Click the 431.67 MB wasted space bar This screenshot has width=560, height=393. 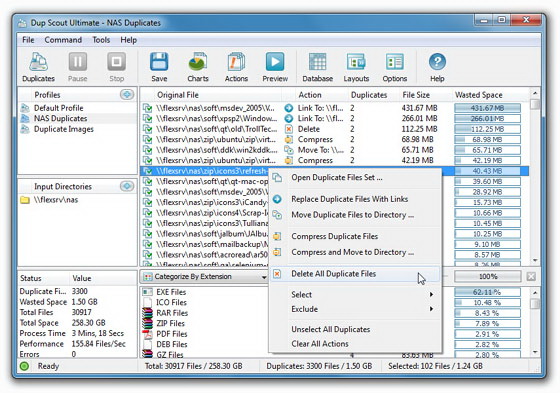point(488,108)
